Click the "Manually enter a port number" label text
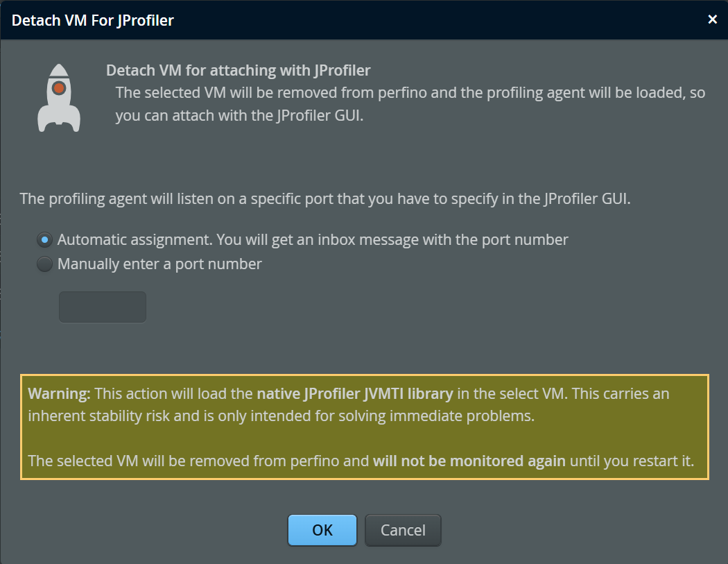This screenshot has width=728, height=564. tap(159, 264)
